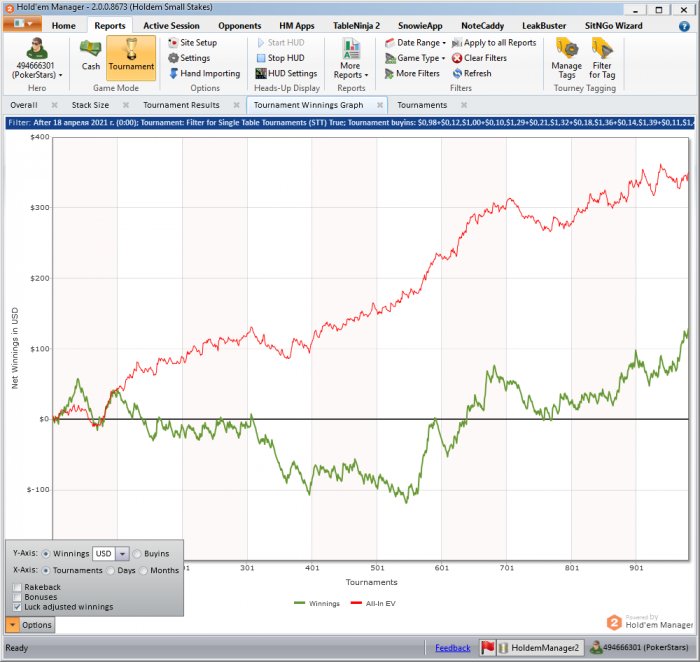The height and width of the screenshot is (662, 700).
Task: Close the Tournament Winnings Graph tab
Action: pos(380,105)
